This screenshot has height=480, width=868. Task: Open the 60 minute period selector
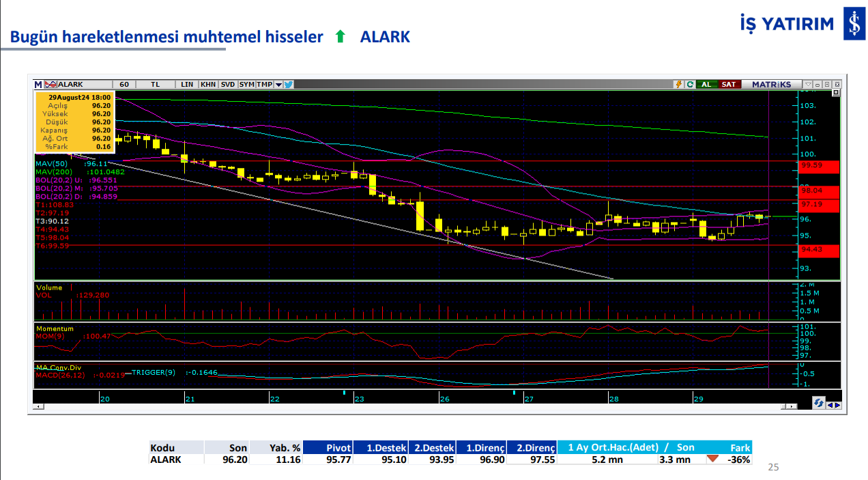coord(124,85)
